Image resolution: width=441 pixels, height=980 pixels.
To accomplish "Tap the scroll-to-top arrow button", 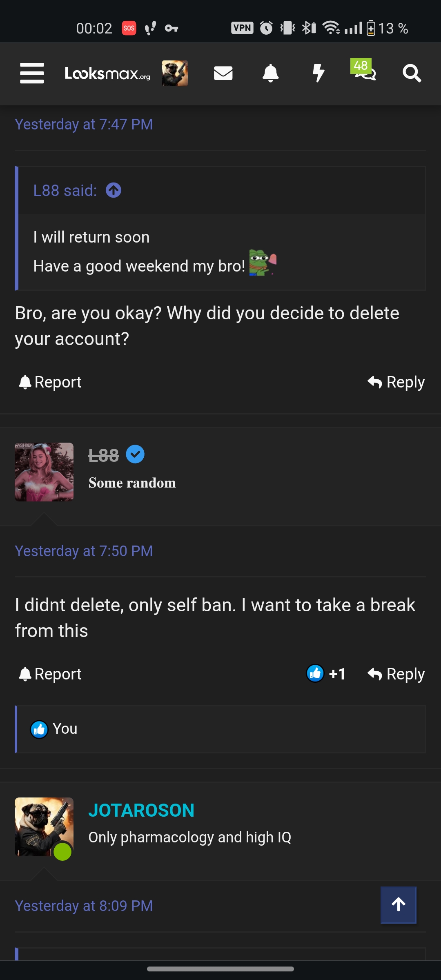I will coord(399,905).
